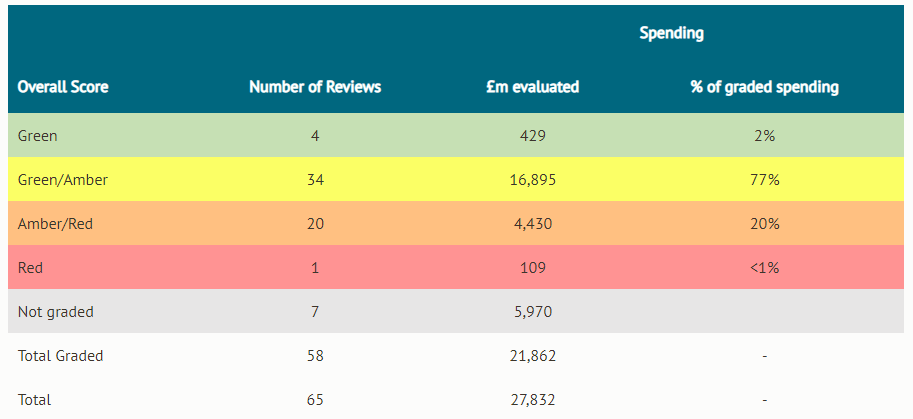Screen dimensions: 913x419
Task: Click the 27,832 Total value
Action: click(x=532, y=400)
